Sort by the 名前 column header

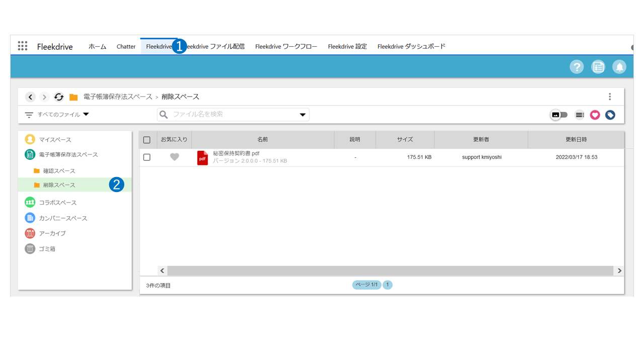click(x=263, y=140)
